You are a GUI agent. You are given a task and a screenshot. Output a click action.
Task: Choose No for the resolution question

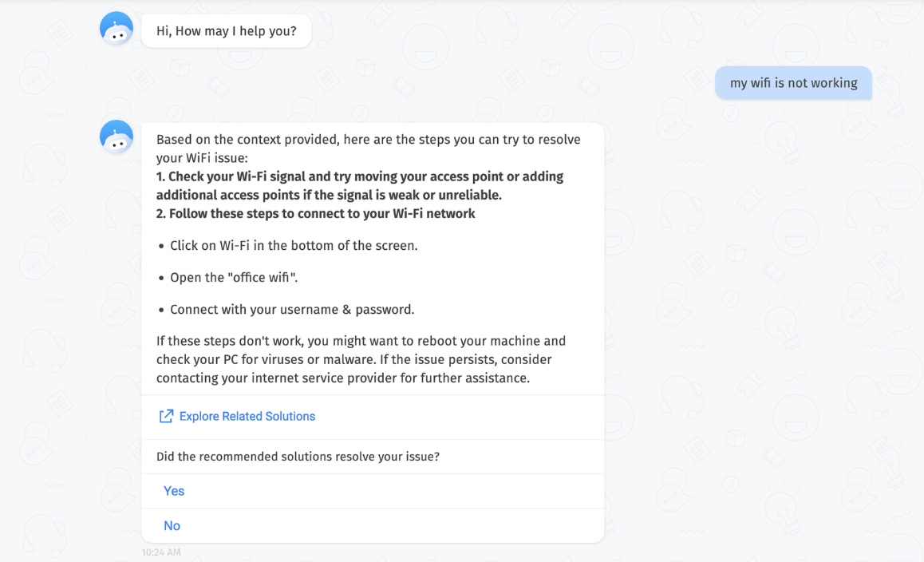click(x=172, y=525)
